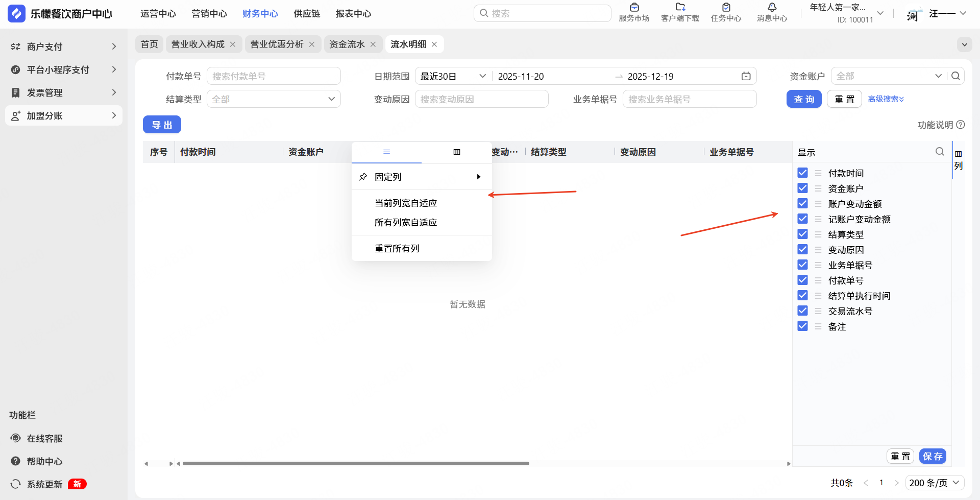980x500 pixels.
Task: Click drag handle next to 备注
Action: click(x=818, y=326)
